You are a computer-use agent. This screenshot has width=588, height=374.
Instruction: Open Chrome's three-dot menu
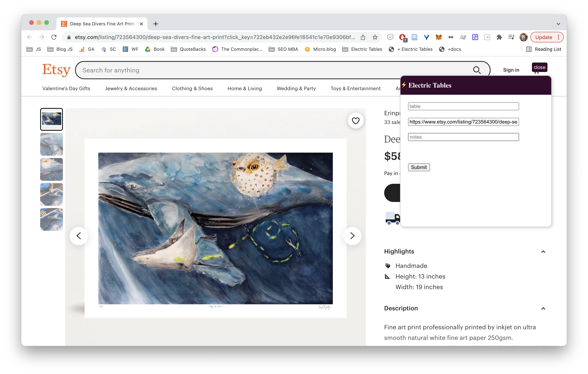[558, 37]
